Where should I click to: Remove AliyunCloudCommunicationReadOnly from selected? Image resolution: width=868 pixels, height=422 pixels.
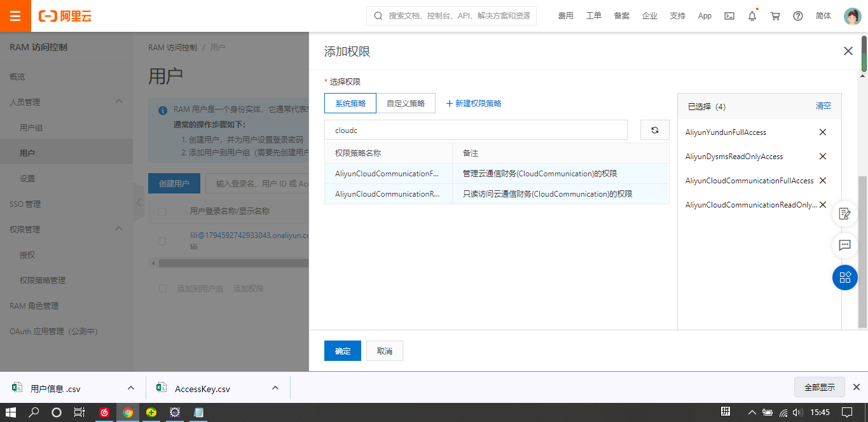[x=822, y=205]
